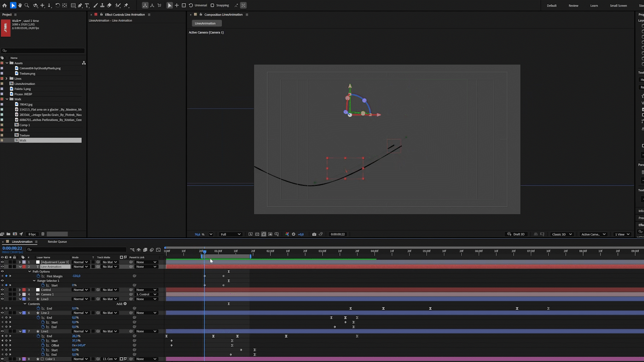The image size is (644, 362).
Task: Select the Eraser tool
Action: (109, 5)
